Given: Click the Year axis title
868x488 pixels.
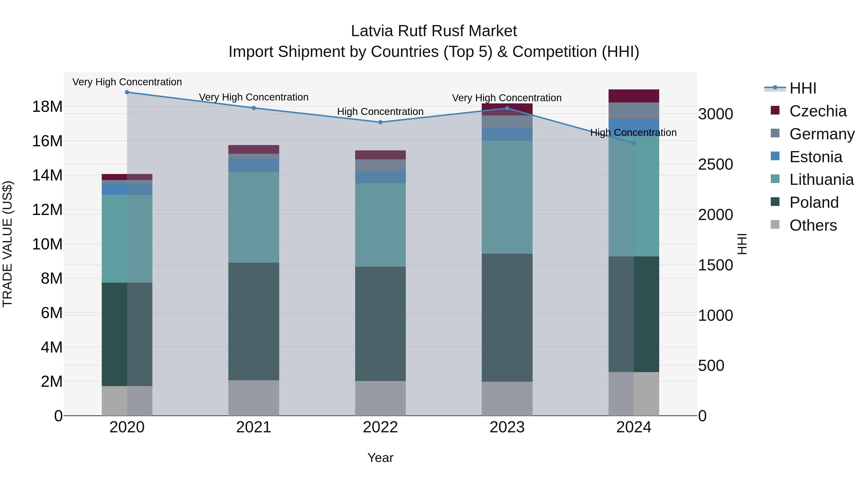Looking at the screenshot, I should [380, 458].
